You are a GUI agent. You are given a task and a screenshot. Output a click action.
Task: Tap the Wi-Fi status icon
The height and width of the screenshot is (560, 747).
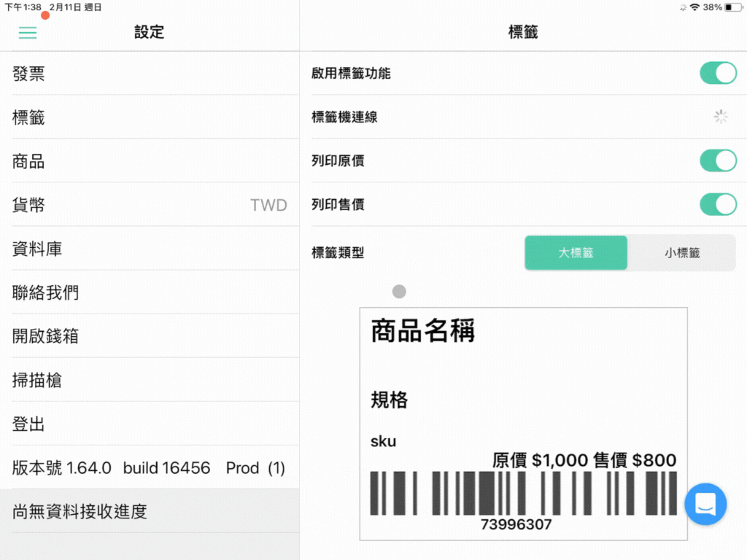coord(694,7)
